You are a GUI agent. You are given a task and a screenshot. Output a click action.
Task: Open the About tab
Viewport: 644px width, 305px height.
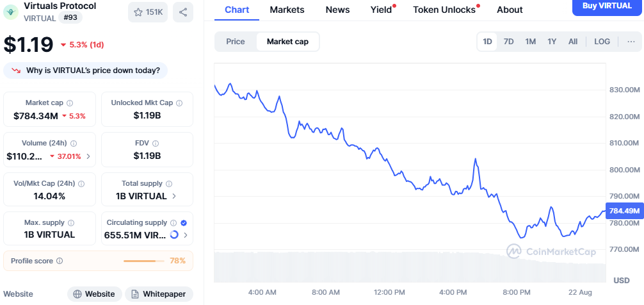510,10
